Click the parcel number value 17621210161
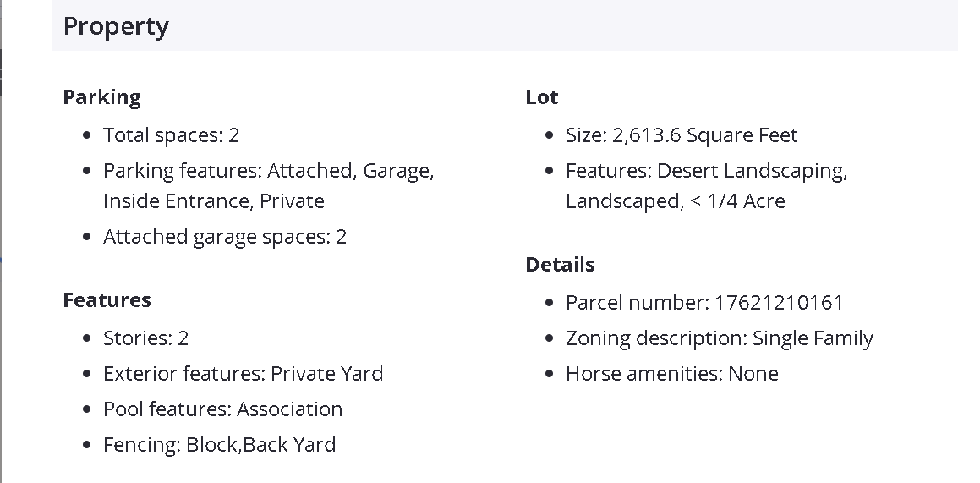 click(x=779, y=303)
